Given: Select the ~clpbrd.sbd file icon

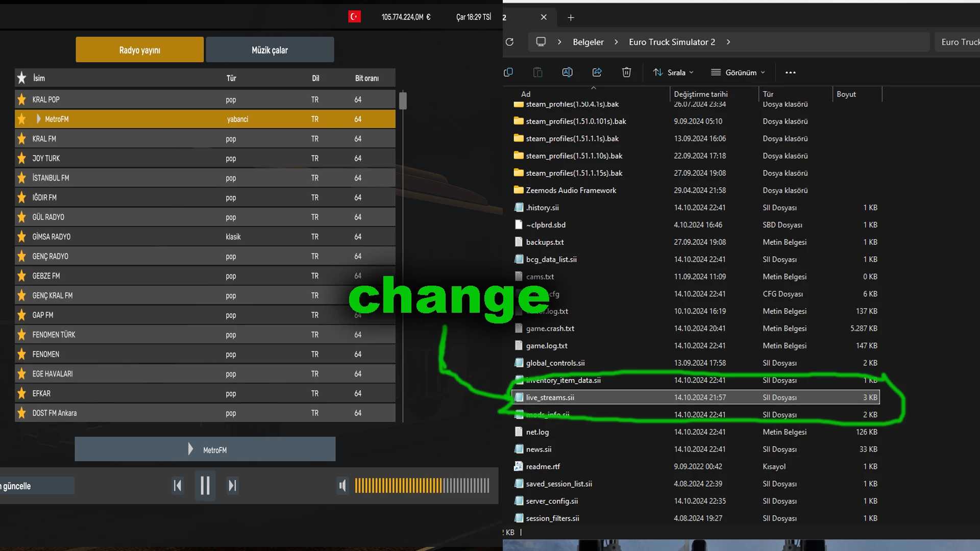Looking at the screenshot, I should tap(519, 225).
